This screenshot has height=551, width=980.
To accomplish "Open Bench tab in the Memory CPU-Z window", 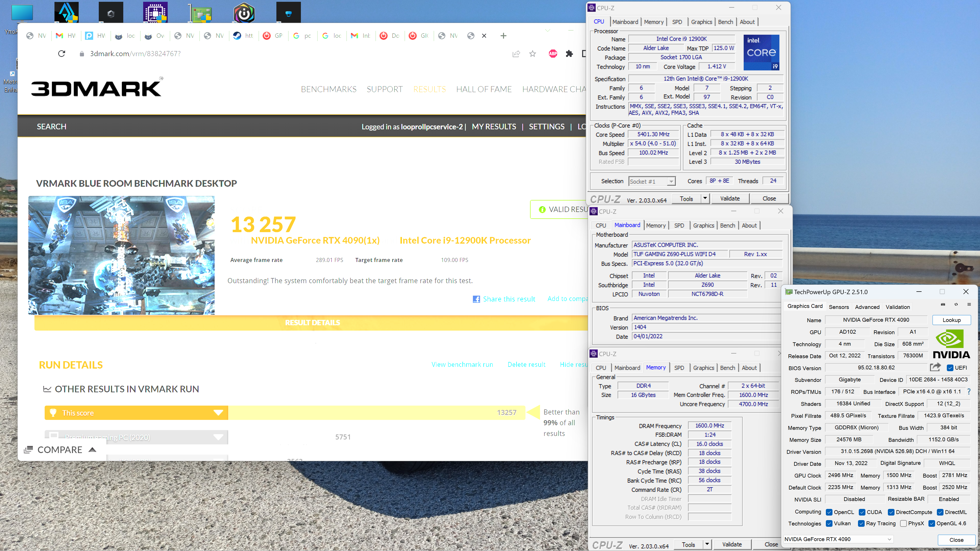I will [x=727, y=368].
